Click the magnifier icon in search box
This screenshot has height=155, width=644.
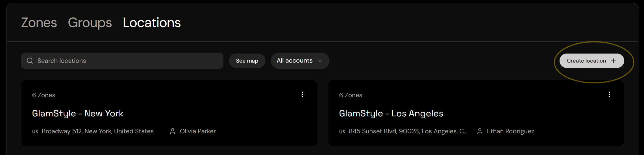30,61
